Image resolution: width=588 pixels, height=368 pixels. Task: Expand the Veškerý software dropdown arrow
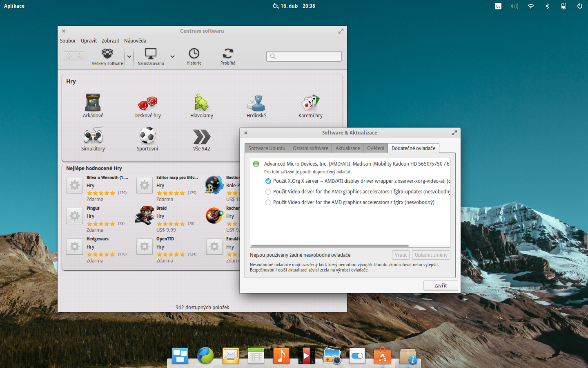(x=129, y=56)
